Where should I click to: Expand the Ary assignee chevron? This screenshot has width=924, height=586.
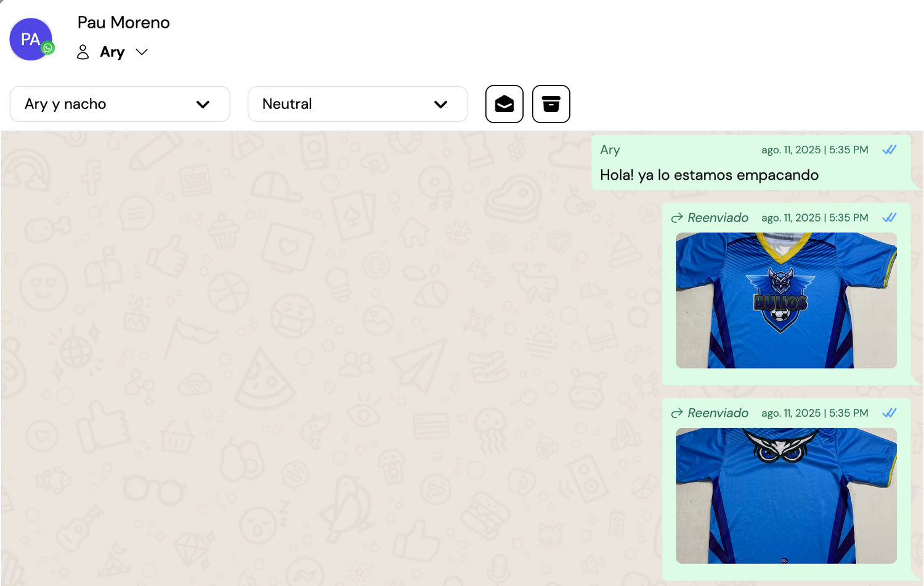pyautogui.click(x=142, y=52)
